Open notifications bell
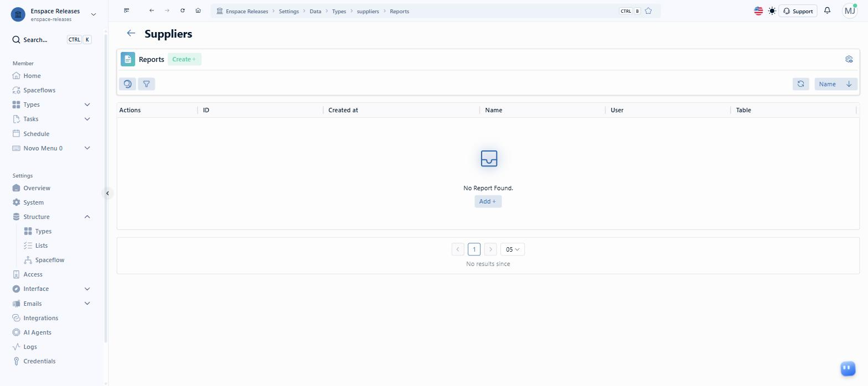868x386 pixels. point(827,11)
